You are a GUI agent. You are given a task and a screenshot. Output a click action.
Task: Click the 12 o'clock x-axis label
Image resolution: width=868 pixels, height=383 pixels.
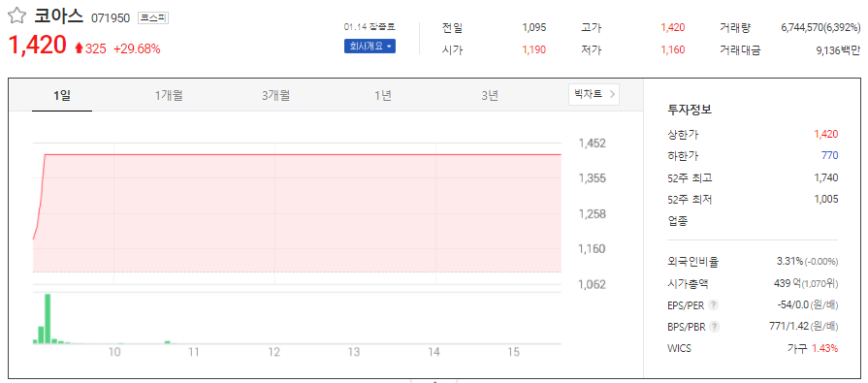[x=274, y=352]
